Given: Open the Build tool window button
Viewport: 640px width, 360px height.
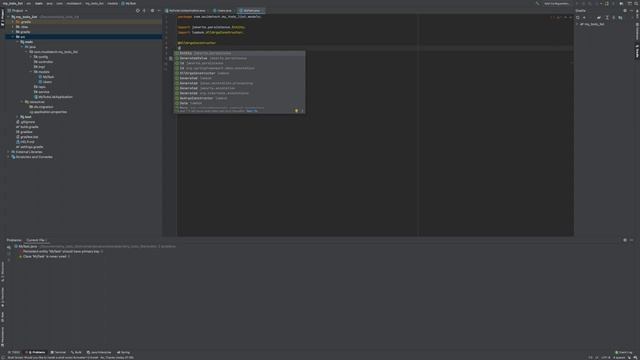Looking at the screenshot, I should (x=76, y=352).
